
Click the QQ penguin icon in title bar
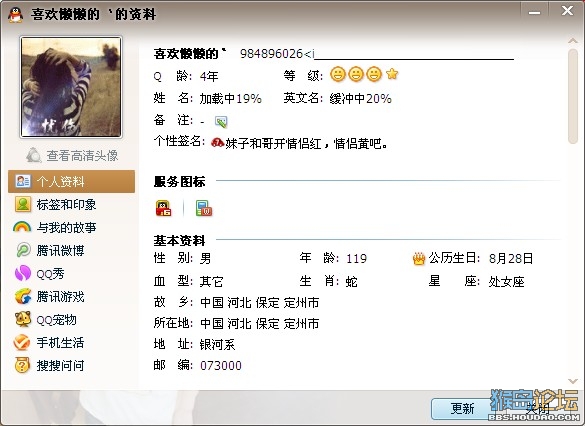(x=15, y=15)
